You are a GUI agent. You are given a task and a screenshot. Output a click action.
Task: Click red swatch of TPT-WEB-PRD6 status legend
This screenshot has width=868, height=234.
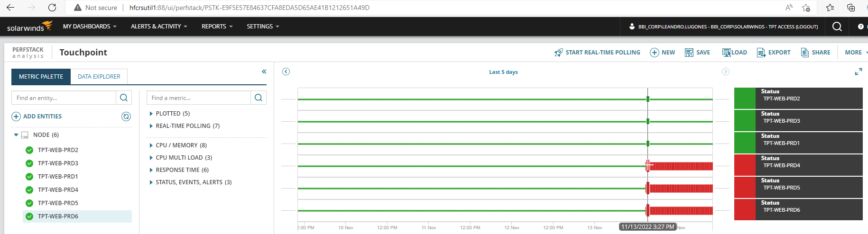[745, 210]
